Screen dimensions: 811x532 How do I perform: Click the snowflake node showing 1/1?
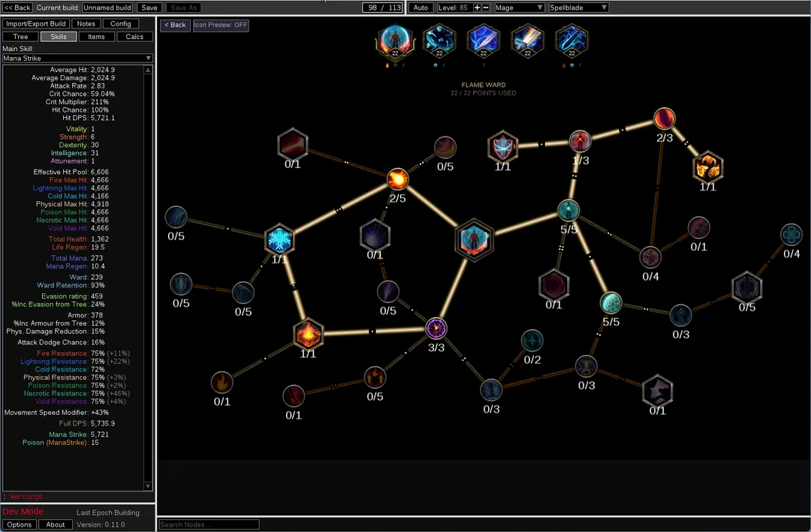279,240
